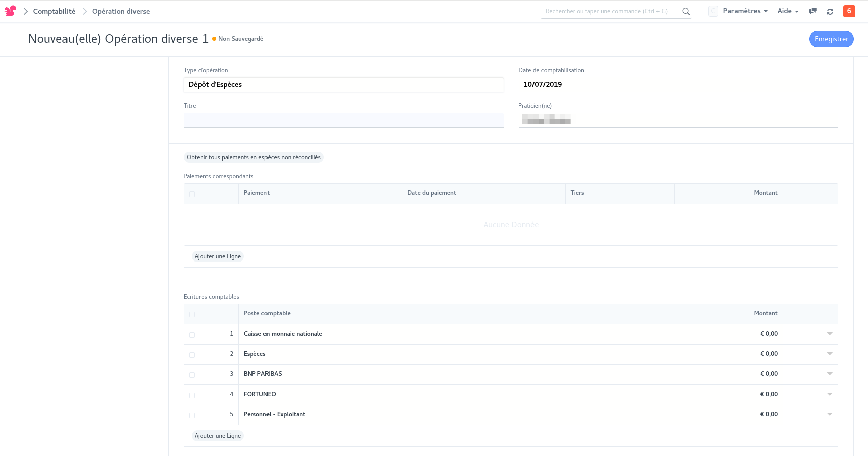This screenshot has height=456, width=868.
Task: Open the Personnel - Exploitant row arrow
Action: coord(829,414)
